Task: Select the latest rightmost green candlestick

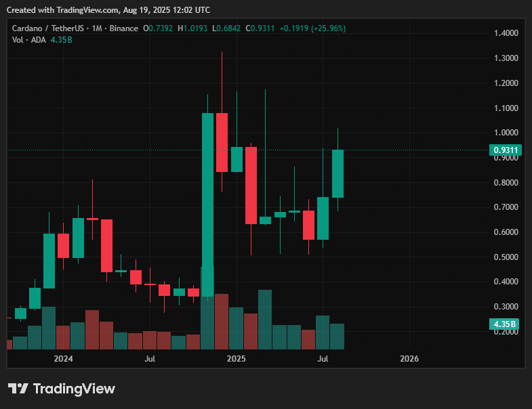Action: pos(337,173)
